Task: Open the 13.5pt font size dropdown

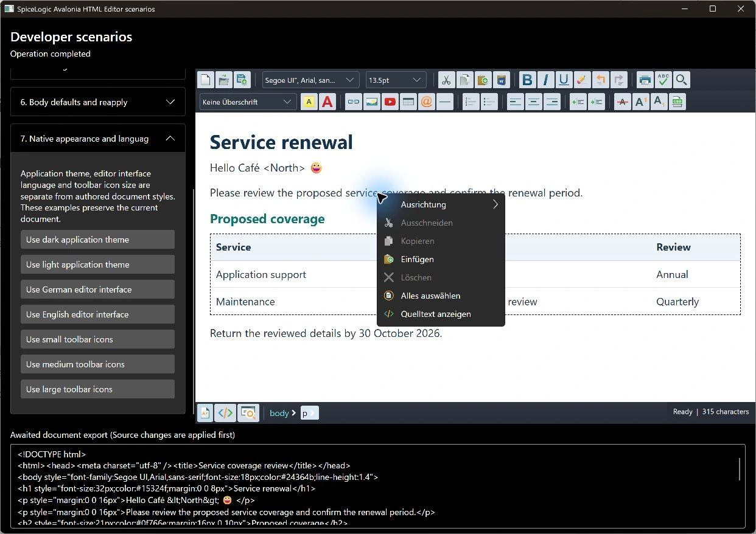Action: point(396,80)
